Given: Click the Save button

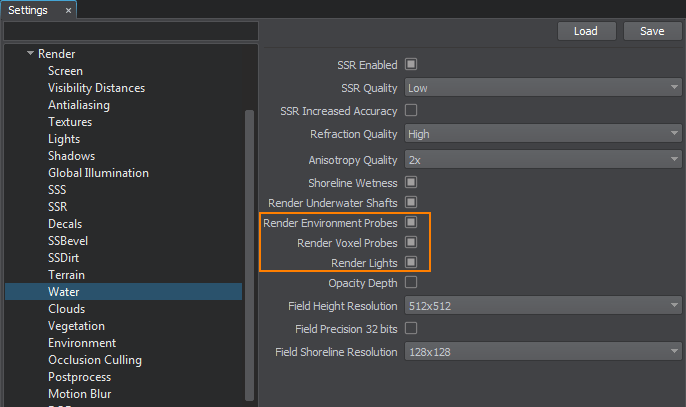Looking at the screenshot, I should [x=652, y=31].
